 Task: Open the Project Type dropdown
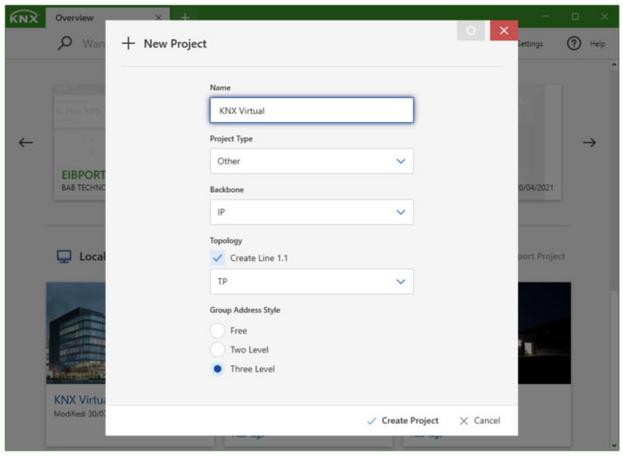coord(311,161)
